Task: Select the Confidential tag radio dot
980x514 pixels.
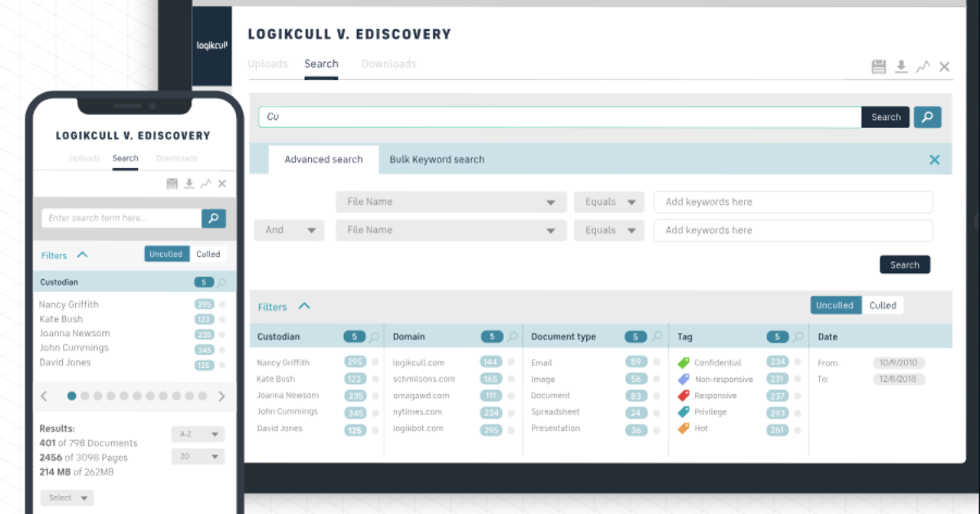Action: 797,362
